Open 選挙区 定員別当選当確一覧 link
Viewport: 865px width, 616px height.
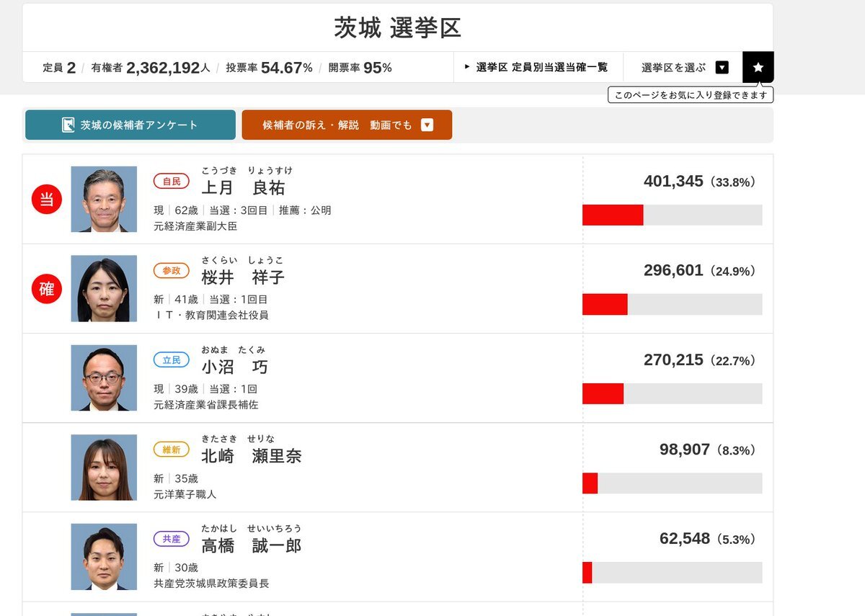536,67
